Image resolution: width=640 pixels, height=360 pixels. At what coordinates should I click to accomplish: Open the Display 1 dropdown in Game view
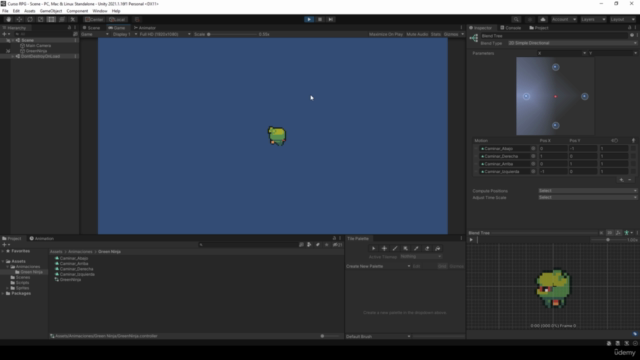[124, 34]
